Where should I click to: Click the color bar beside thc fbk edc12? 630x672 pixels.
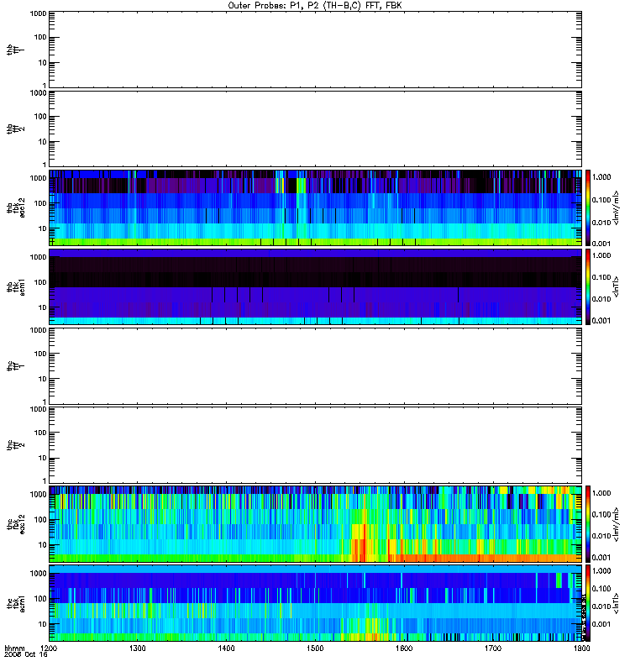588,524
